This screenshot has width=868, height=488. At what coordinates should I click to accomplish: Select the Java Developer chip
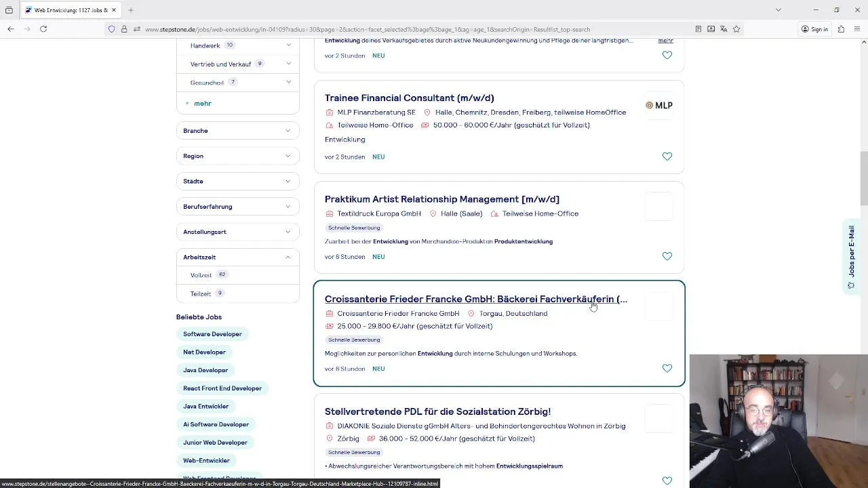(205, 370)
